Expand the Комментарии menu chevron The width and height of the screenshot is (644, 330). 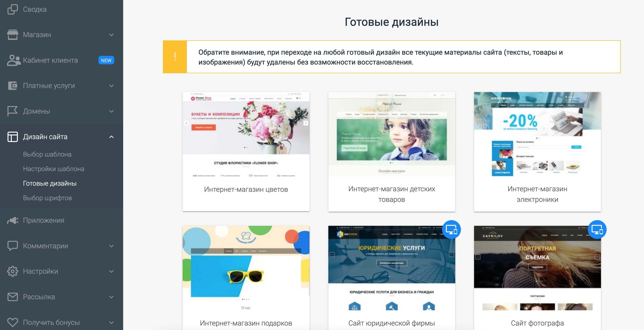pyautogui.click(x=111, y=246)
